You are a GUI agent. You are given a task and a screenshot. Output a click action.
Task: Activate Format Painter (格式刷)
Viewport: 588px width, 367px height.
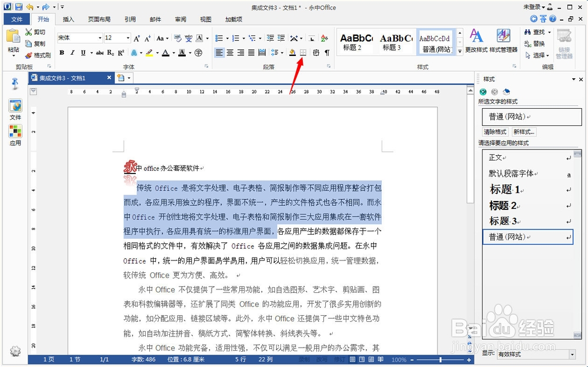pyautogui.click(x=38, y=55)
